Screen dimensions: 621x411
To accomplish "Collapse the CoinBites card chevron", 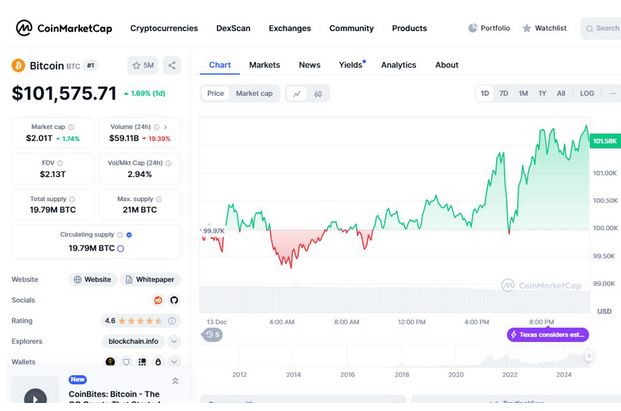I will (x=175, y=381).
